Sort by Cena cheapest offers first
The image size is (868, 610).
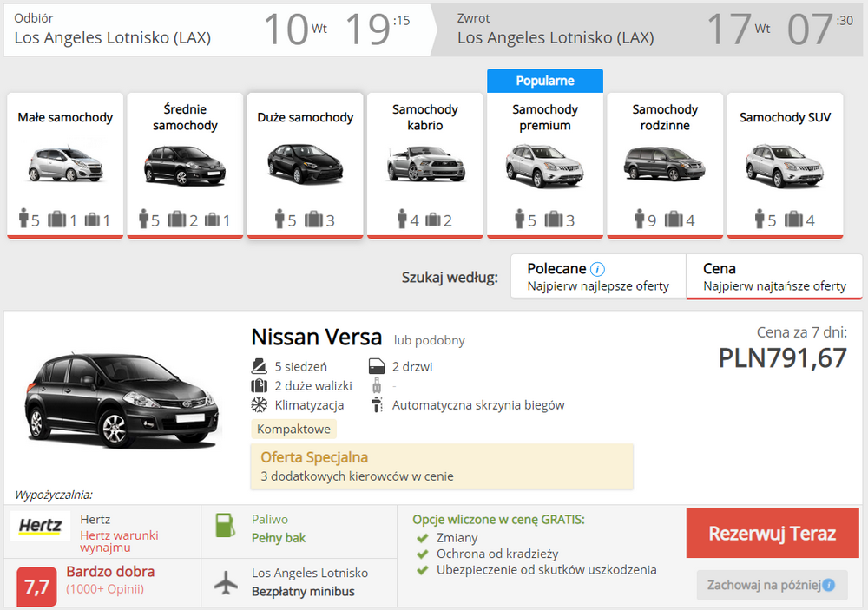pyautogui.click(x=774, y=276)
